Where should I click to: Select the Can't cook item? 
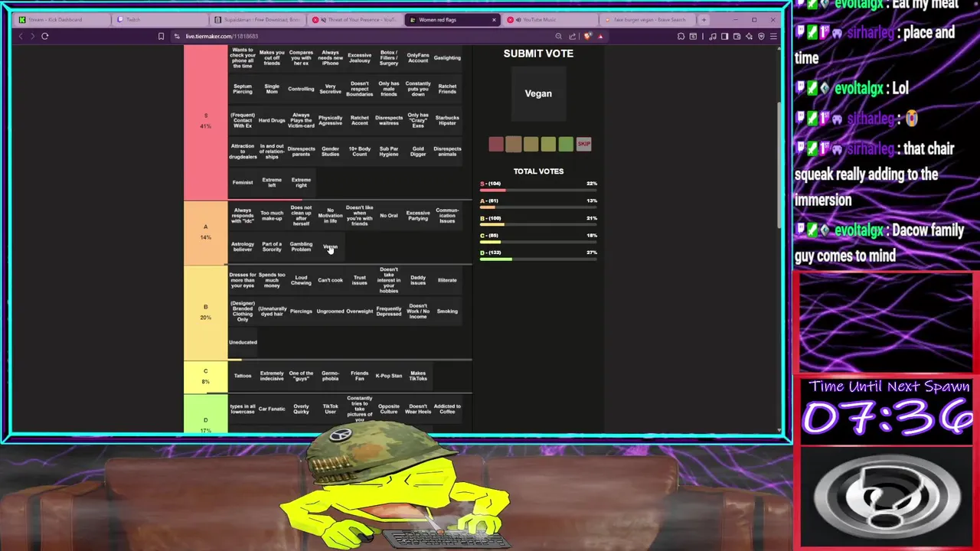pyautogui.click(x=330, y=280)
